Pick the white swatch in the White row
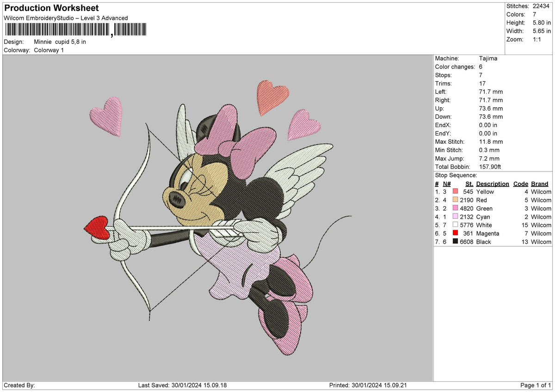This screenshot has height=392, width=555. (x=456, y=225)
